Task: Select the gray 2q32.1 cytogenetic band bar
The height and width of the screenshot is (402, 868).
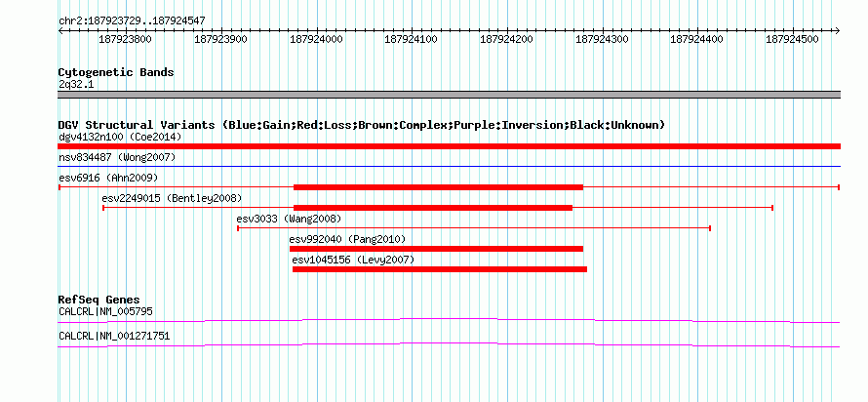Action: tap(449, 95)
